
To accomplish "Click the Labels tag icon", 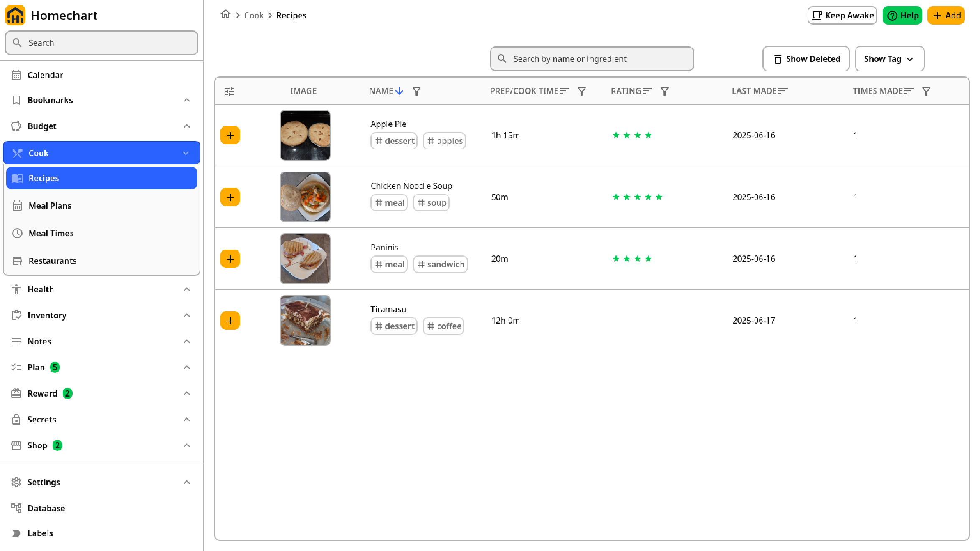I will click(x=16, y=533).
